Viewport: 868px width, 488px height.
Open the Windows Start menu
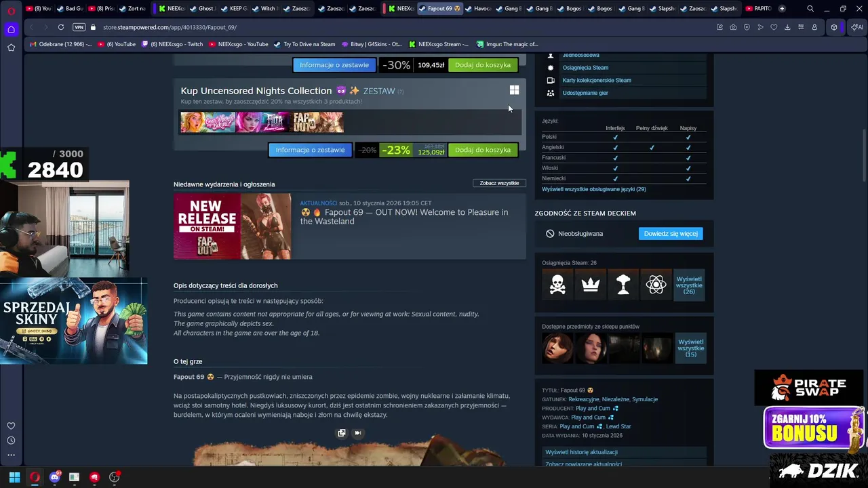point(14,477)
